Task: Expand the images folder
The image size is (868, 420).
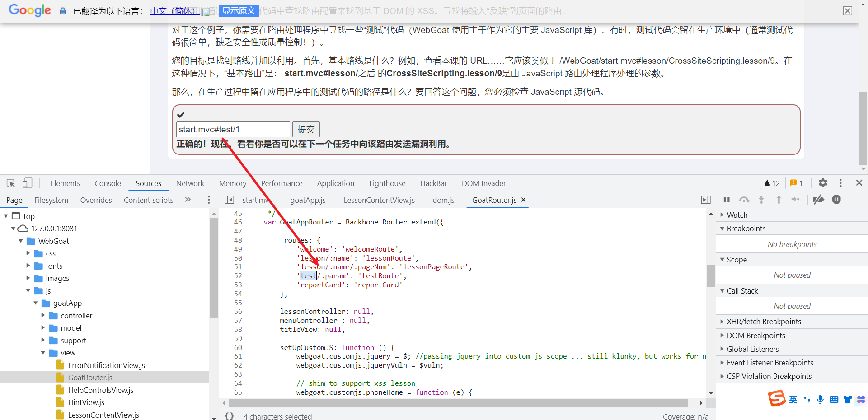Action: pyautogui.click(x=28, y=278)
